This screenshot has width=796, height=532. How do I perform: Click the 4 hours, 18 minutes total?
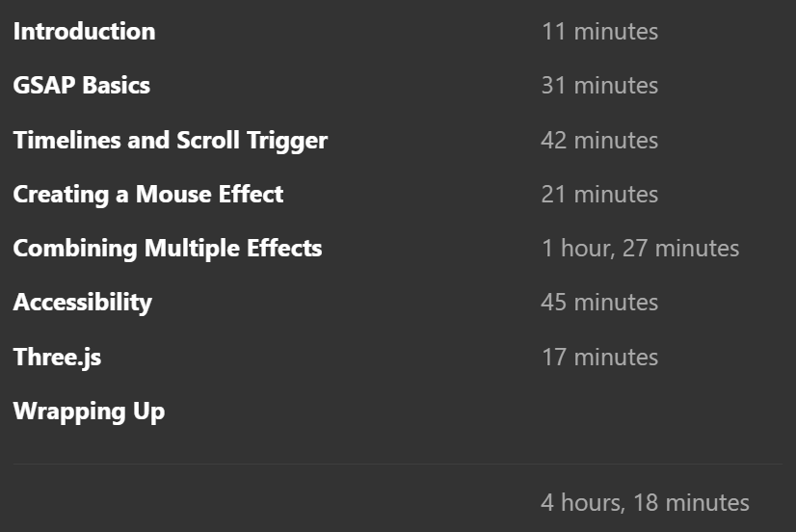(646, 503)
